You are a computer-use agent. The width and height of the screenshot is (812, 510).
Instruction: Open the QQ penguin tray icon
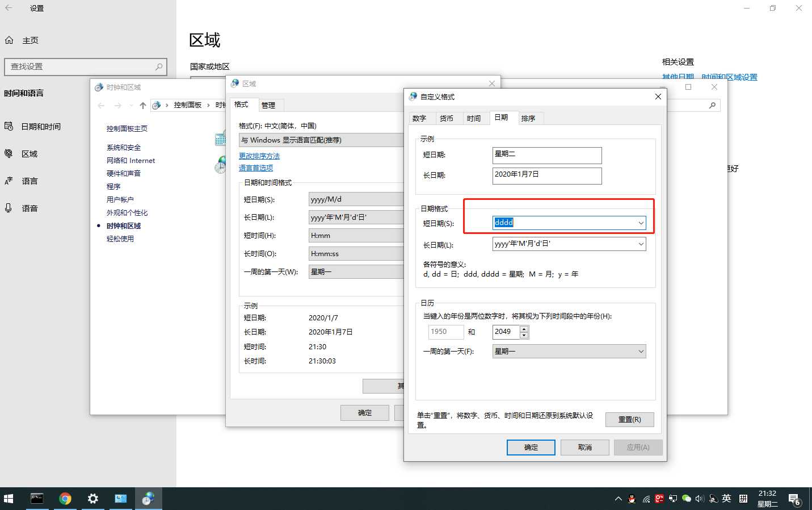pyautogui.click(x=632, y=499)
